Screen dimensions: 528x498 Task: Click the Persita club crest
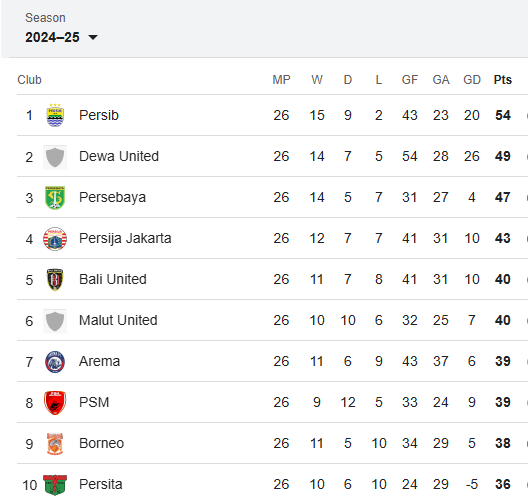(x=55, y=485)
